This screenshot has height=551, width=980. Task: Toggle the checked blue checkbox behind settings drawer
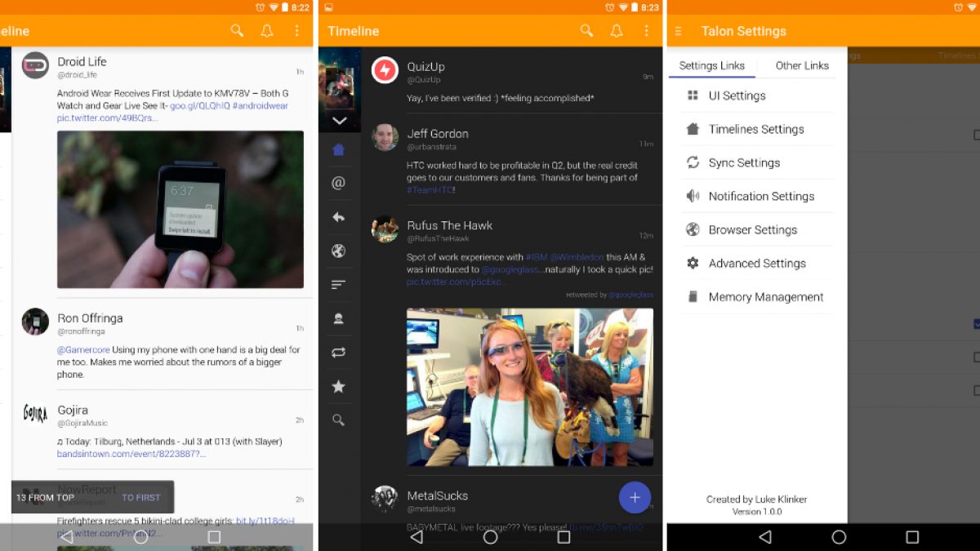pyautogui.click(x=977, y=324)
